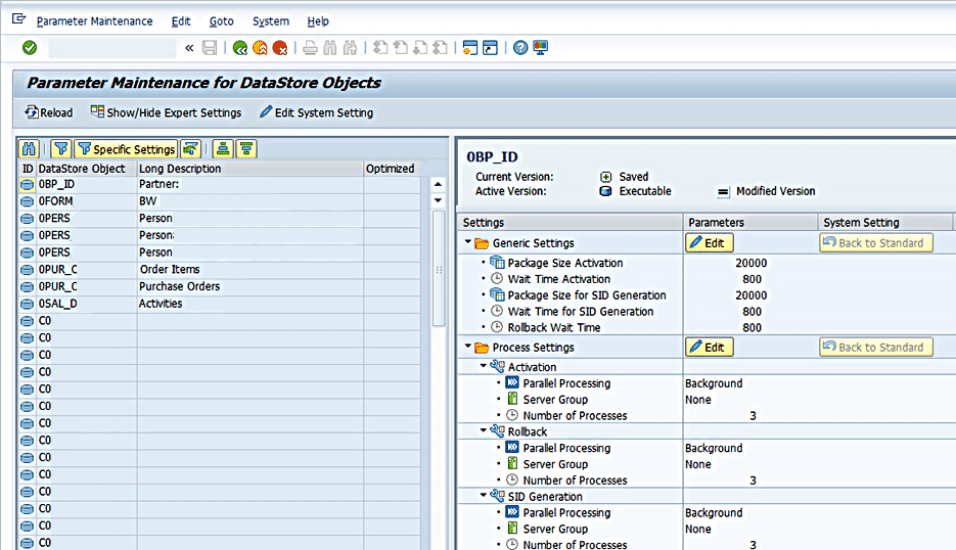Click the Save diskette icon

pos(210,48)
